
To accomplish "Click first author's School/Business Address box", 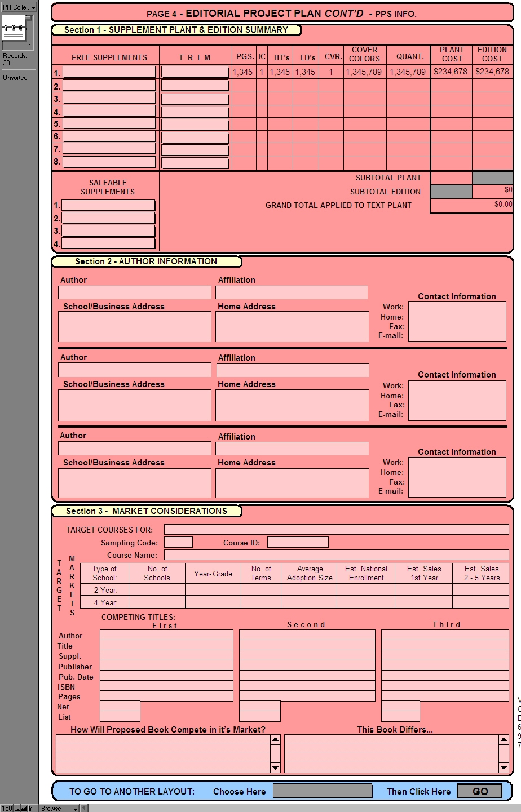I will pyautogui.click(x=135, y=327).
